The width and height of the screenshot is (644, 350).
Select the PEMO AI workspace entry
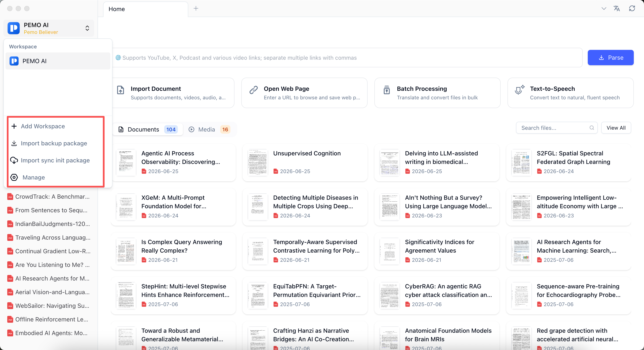58,61
